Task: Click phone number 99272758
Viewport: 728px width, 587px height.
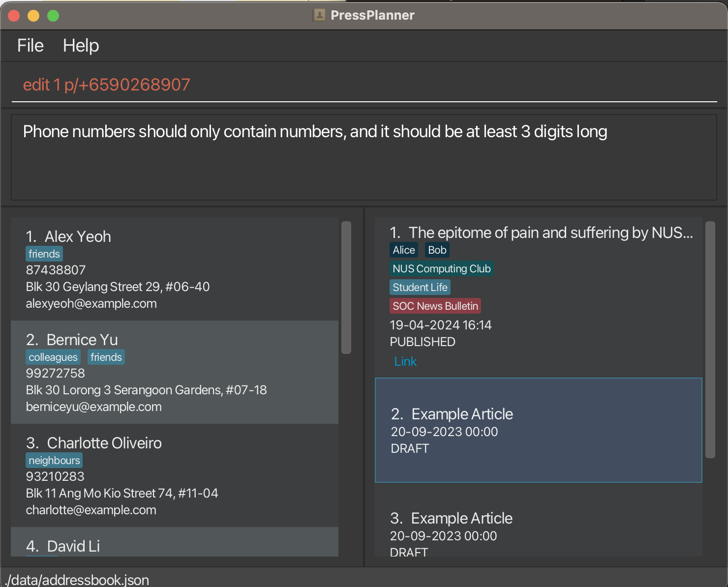Action: coord(56,373)
